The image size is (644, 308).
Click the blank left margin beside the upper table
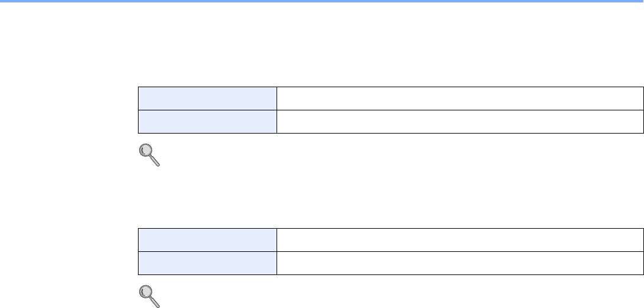[x=67, y=110]
